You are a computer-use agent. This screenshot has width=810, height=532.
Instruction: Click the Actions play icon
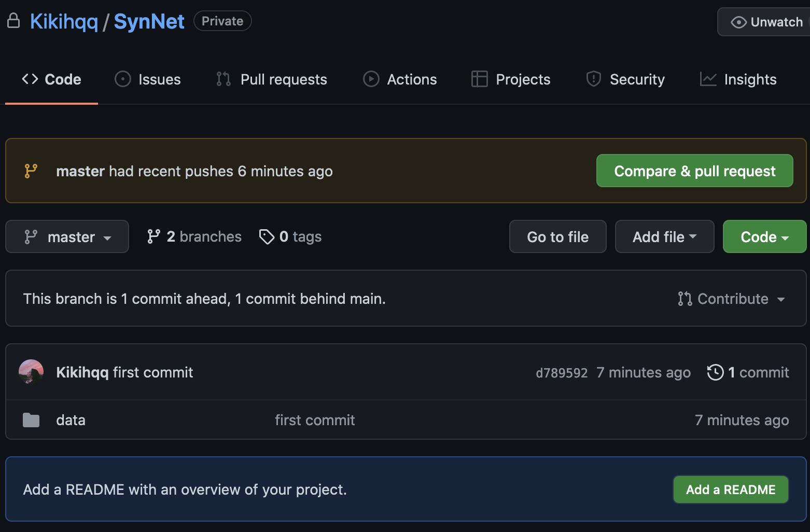371,79
